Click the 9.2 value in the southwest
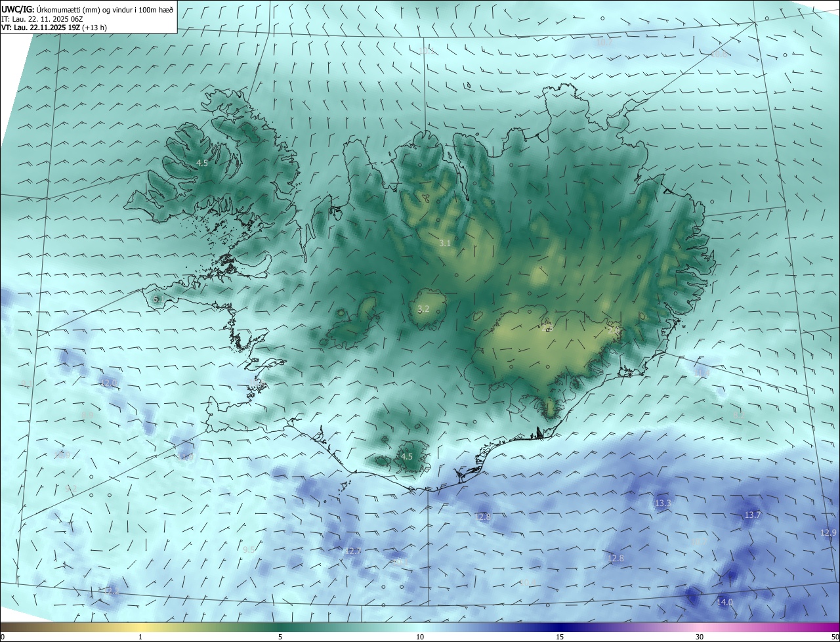Viewport: 840px width, 642px height. (71, 488)
